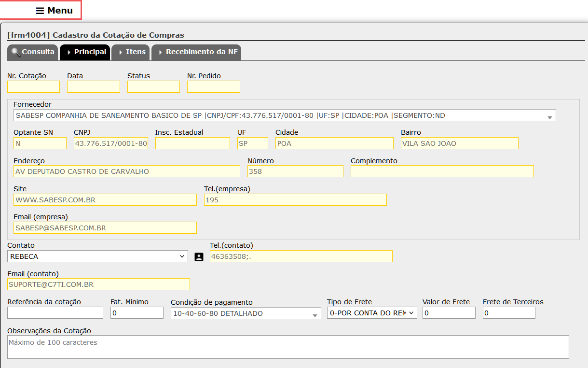Go to Recebimento da NF tab
588x368 pixels.
coord(196,52)
